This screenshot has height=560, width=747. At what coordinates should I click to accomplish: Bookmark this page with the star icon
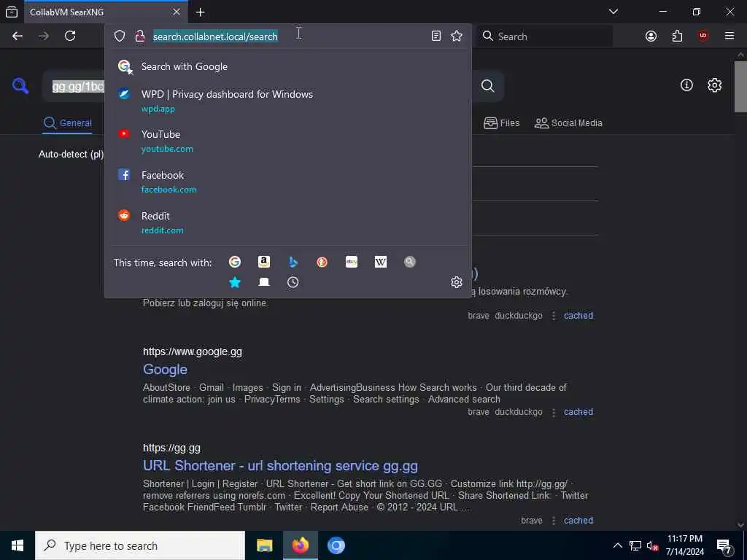click(457, 36)
